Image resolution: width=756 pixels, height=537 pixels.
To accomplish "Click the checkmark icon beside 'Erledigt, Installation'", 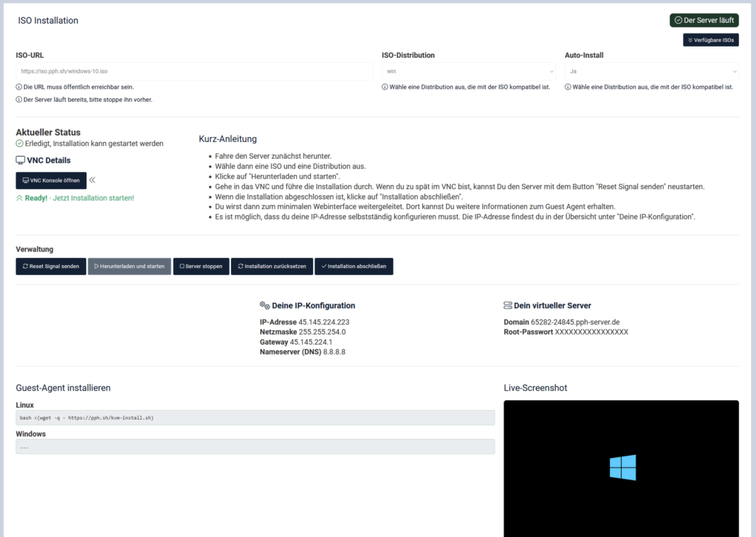I will tap(19, 144).
